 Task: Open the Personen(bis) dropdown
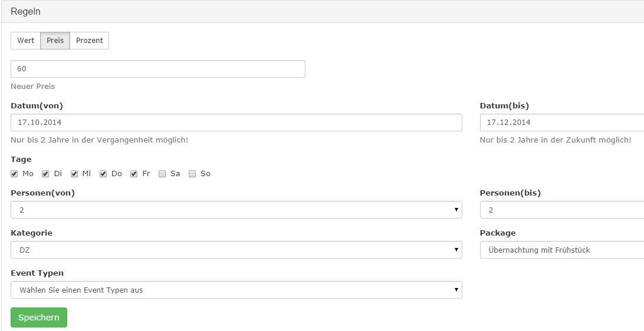tap(561, 210)
